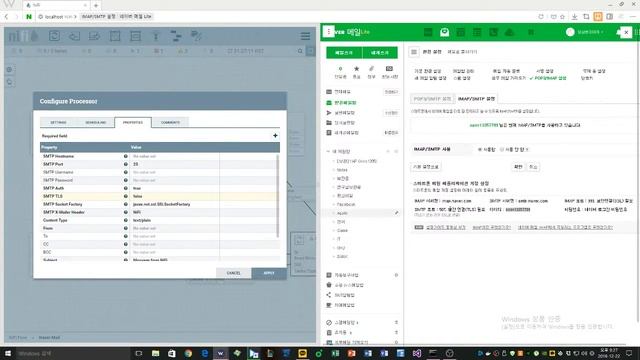This screenshot has height=360, width=640.
Task: Show help info for SMTP TLS property
Action: click(x=126, y=196)
